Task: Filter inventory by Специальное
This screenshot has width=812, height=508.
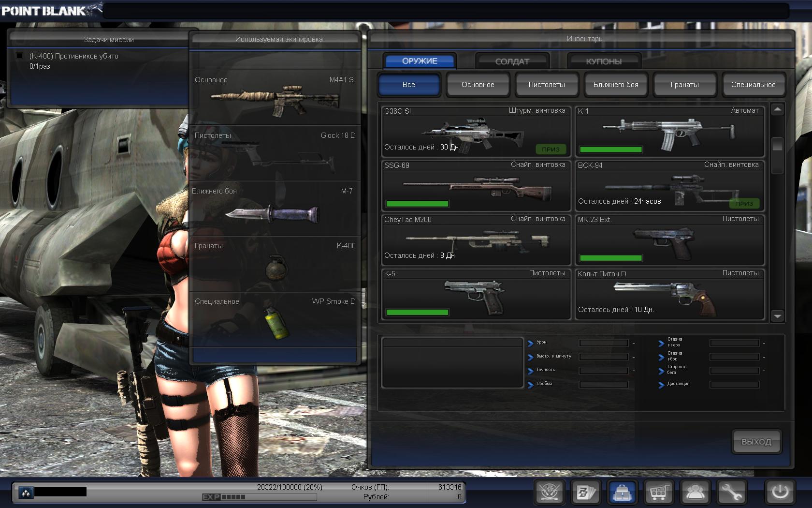Action: click(753, 85)
